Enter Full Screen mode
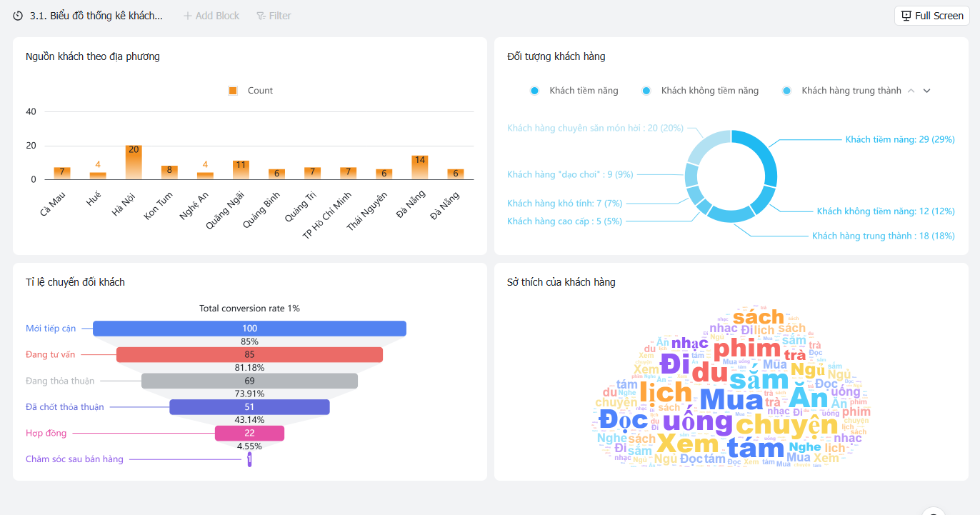Screen dimensions: 980x515 click(932, 16)
